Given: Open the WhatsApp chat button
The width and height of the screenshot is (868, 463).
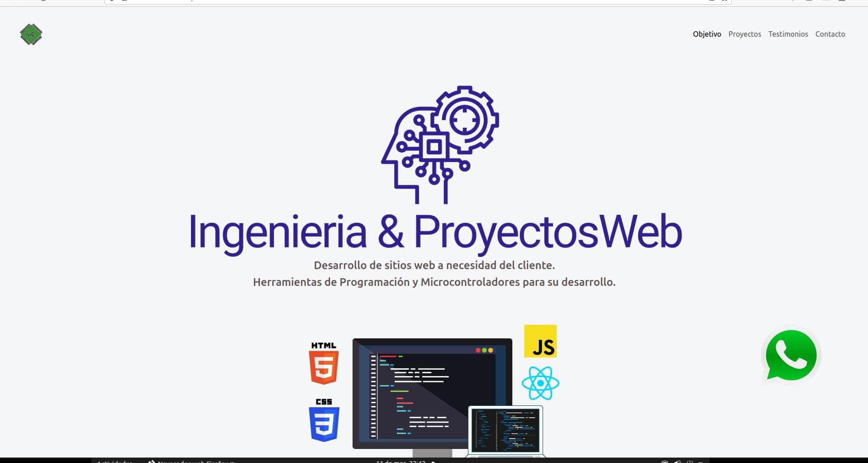Looking at the screenshot, I should click(x=791, y=356).
